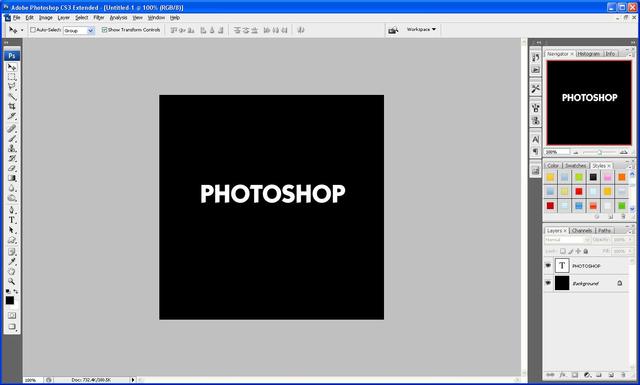Hide the Background layer
This screenshot has height=385, width=640.
click(548, 283)
